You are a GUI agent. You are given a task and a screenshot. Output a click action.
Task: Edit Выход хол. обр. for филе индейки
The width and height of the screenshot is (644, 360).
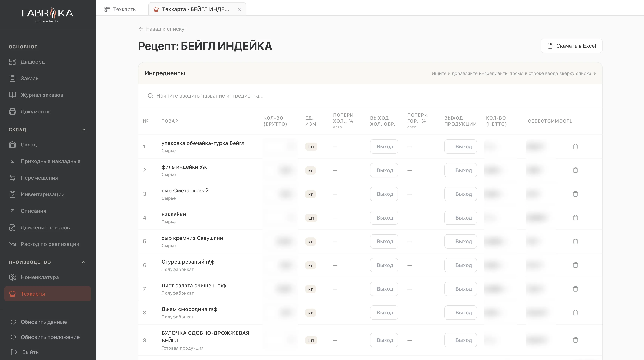(384, 170)
